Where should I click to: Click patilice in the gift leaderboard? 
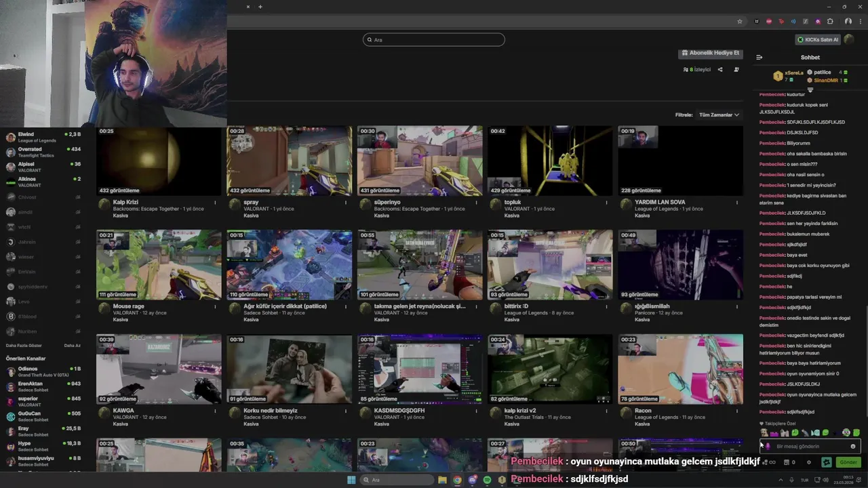pos(822,73)
